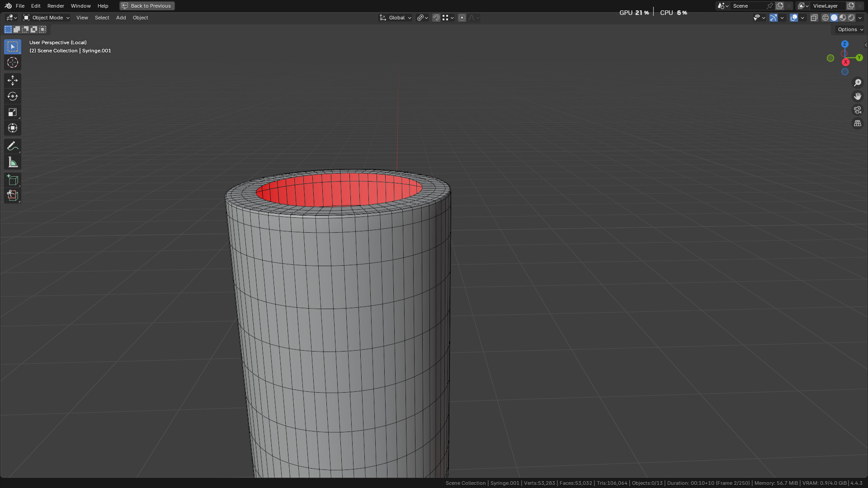Toggle X-ray mode

(x=814, y=18)
